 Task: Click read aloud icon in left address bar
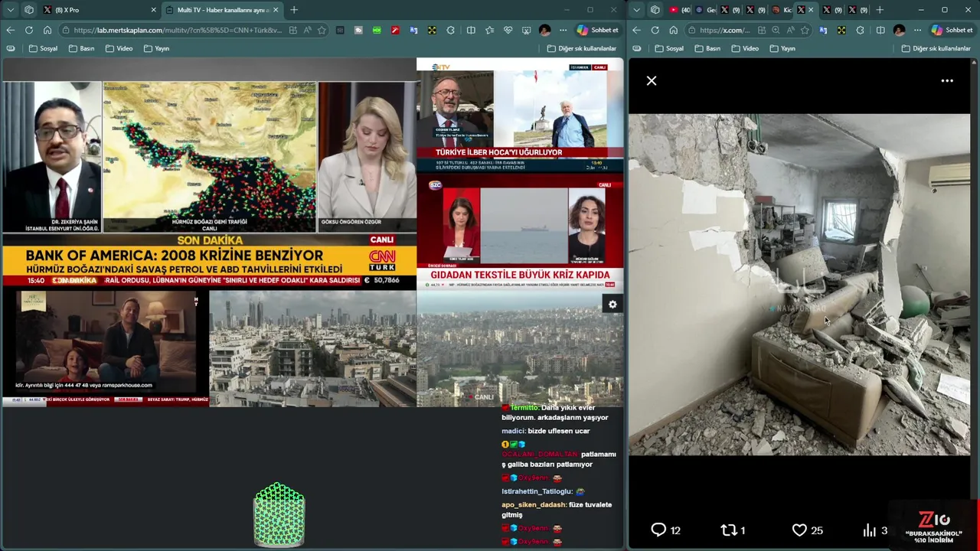[308, 30]
